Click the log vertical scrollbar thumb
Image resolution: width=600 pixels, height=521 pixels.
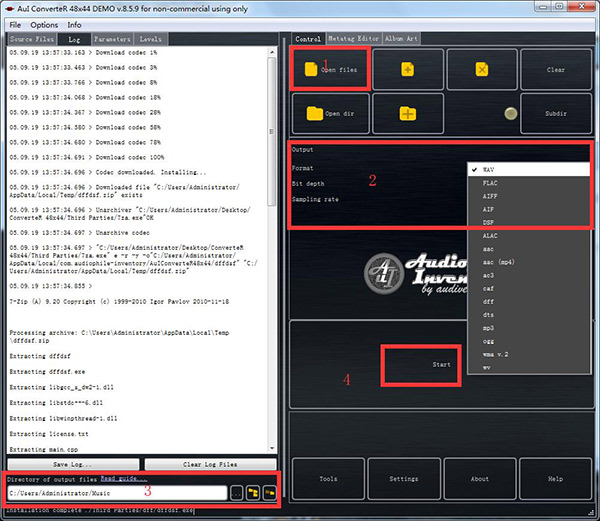point(272,132)
